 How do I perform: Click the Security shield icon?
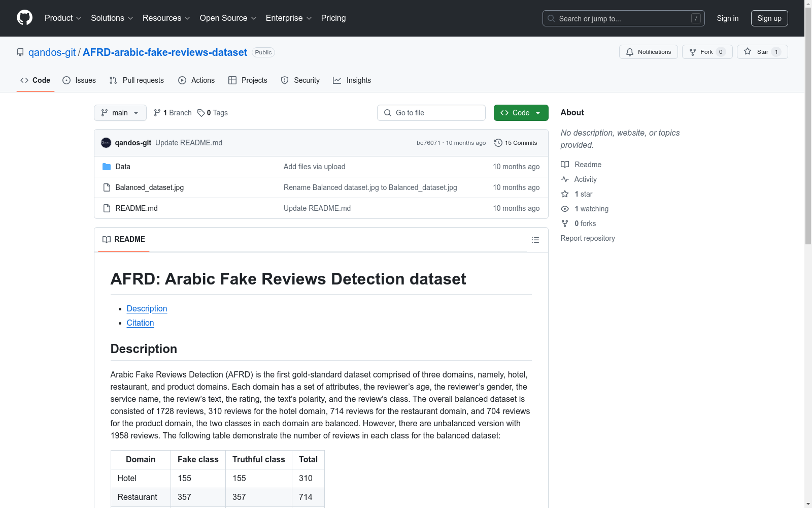pyautogui.click(x=285, y=80)
